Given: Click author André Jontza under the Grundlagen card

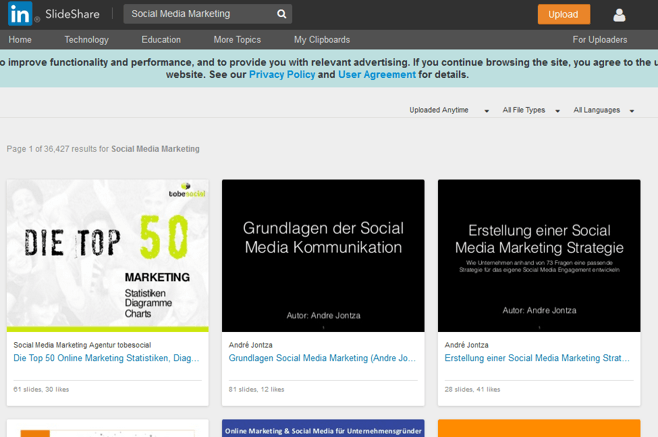Looking at the screenshot, I should click(x=251, y=345).
